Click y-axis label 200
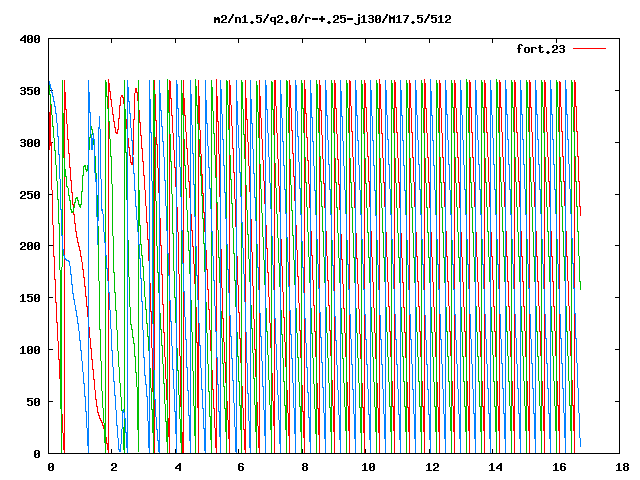The image size is (640, 480). (x=30, y=246)
